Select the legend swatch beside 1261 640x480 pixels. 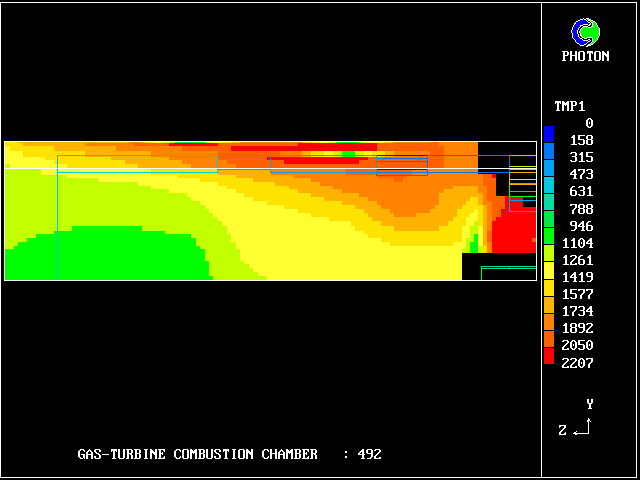click(x=548, y=269)
